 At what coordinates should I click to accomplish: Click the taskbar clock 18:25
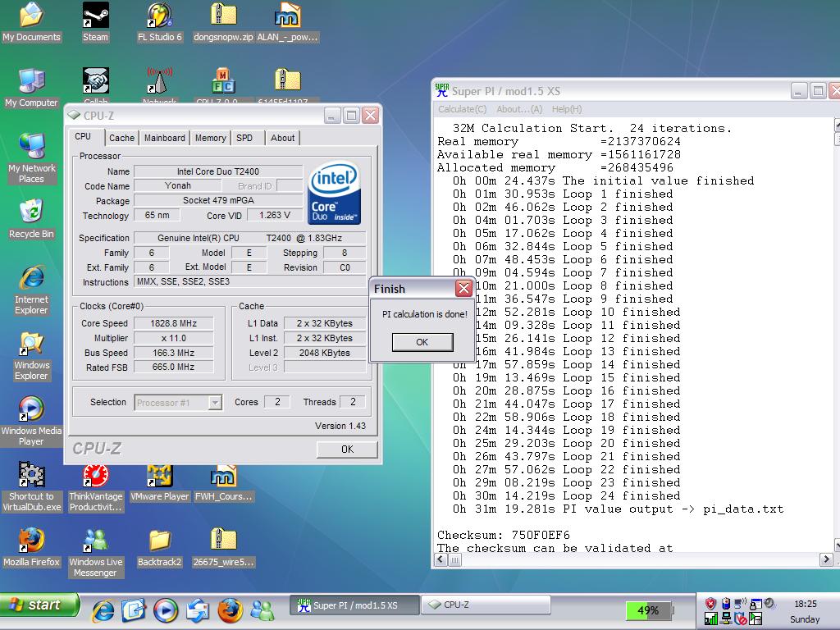coord(806,604)
